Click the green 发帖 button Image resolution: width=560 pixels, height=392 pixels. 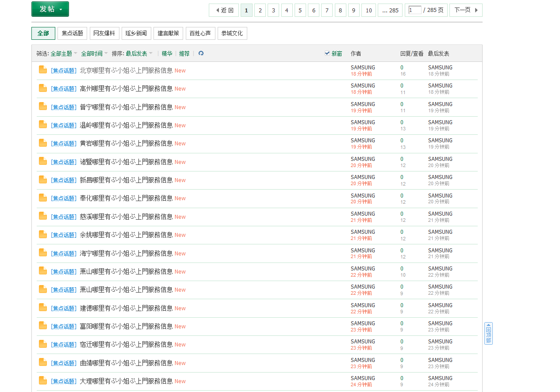pyautogui.click(x=50, y=9)
